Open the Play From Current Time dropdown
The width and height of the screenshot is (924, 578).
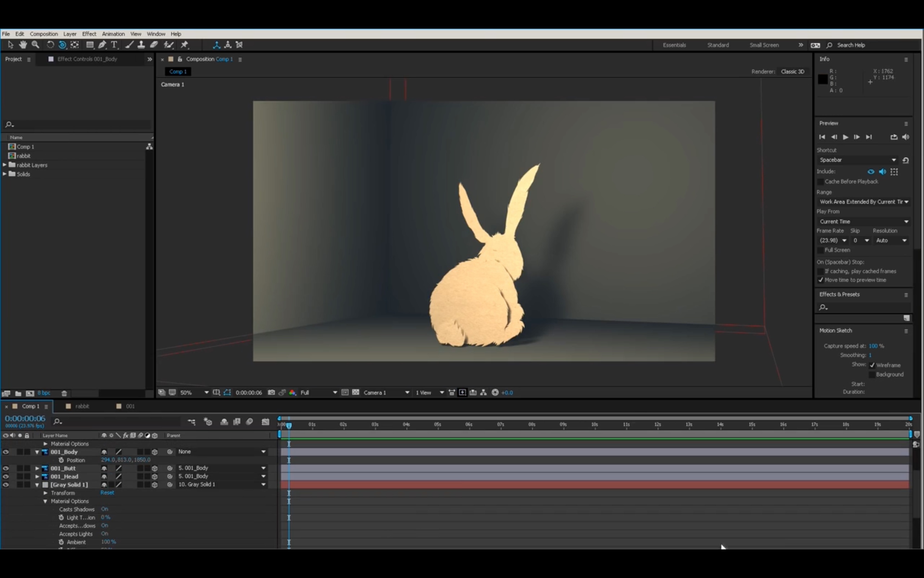(864, 221)
